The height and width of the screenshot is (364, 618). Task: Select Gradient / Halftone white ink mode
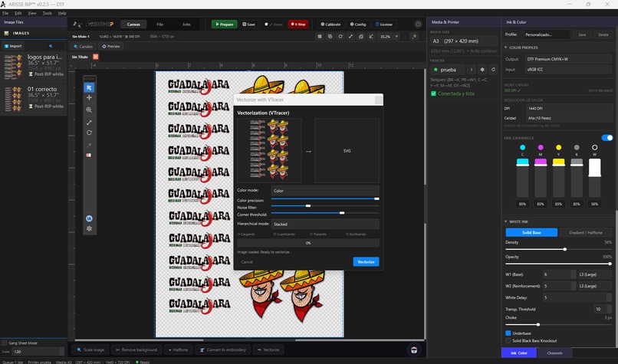pyautogui.click(x=585, y=232)
